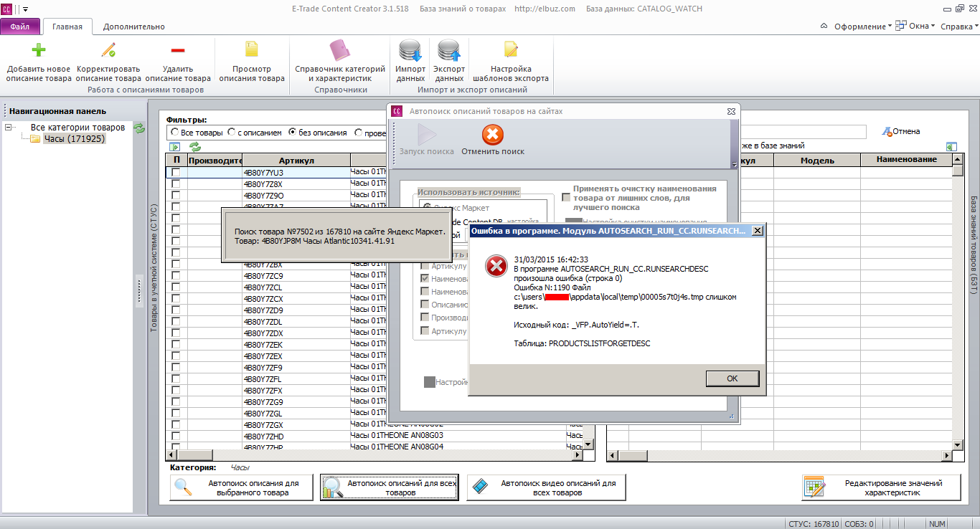The height and width of the screenshot is (529, 980).
Task: Open the export template settings icon
Action: tap(511, 49)
